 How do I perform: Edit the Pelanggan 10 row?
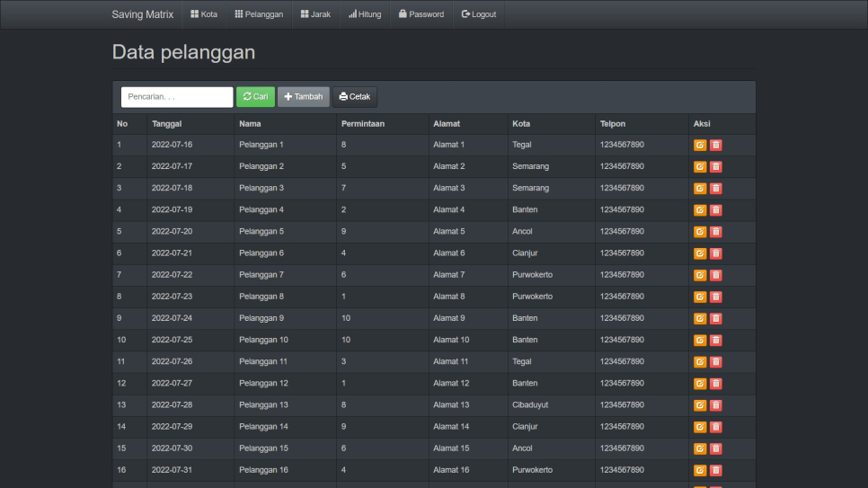pyautogui.click(x=700, y=340)
